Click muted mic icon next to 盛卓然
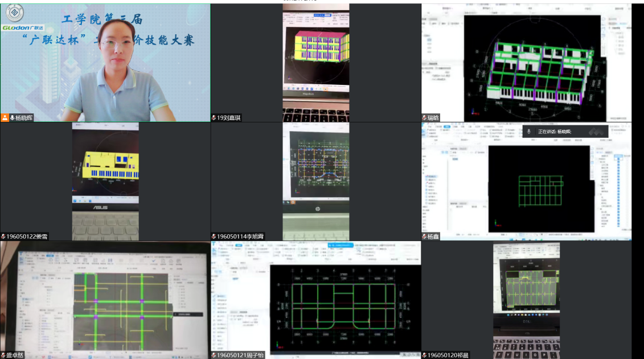 (3, 355)
